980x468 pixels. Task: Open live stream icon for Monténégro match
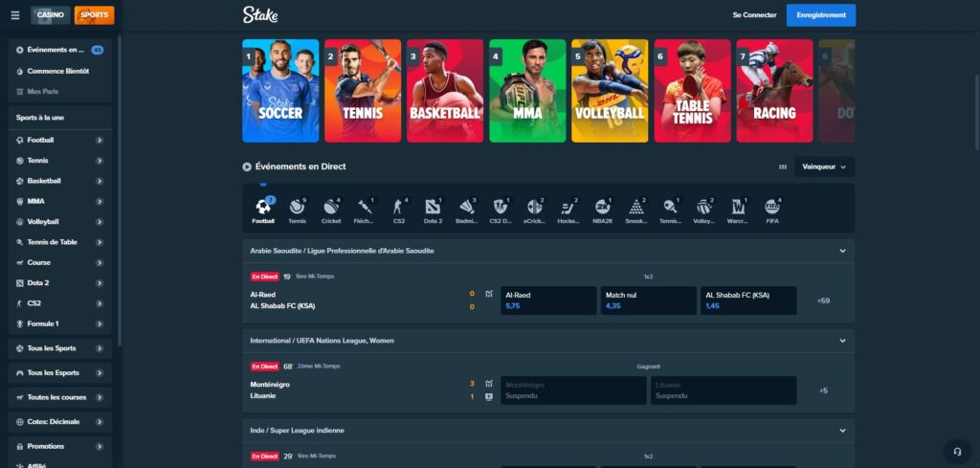click(x=489, y=396)
